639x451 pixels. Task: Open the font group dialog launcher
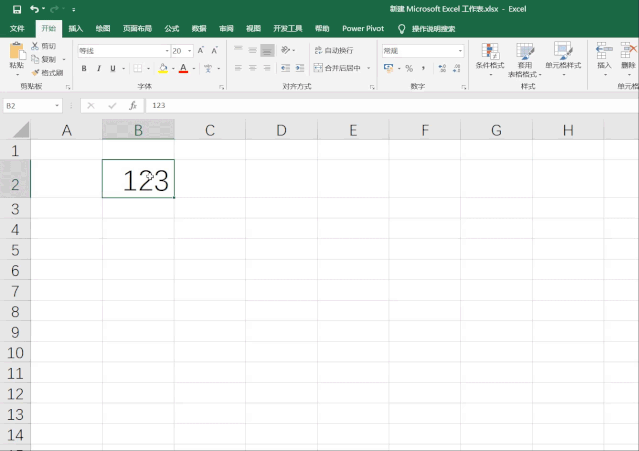tap(222, 87)
